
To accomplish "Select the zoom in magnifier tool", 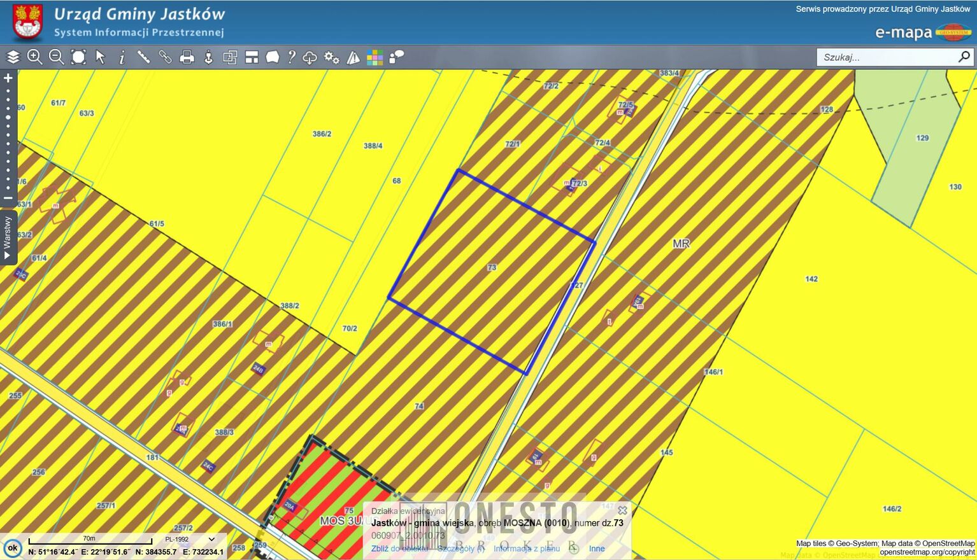I will click(35, 57).
